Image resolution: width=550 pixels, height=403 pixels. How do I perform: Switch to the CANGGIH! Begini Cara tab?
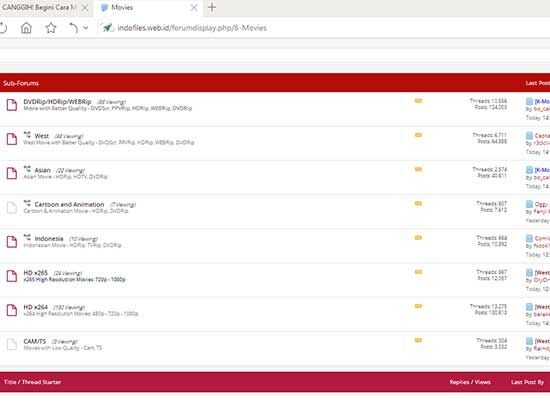point(39,7)
